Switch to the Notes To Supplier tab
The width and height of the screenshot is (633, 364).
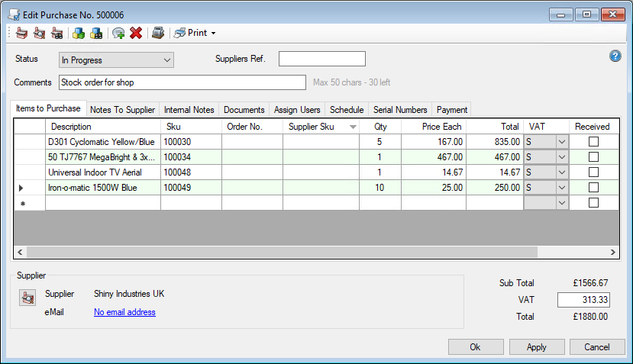coord(122,110)
